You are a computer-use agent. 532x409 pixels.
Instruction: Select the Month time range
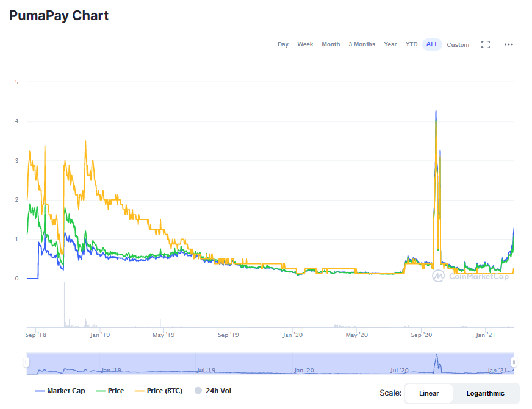[x=331, y=44]
